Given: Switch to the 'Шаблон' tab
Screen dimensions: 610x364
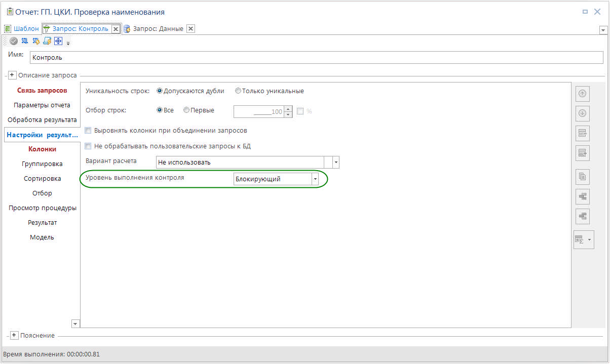Looking at the screenshot, I should (x=26, y=29).
